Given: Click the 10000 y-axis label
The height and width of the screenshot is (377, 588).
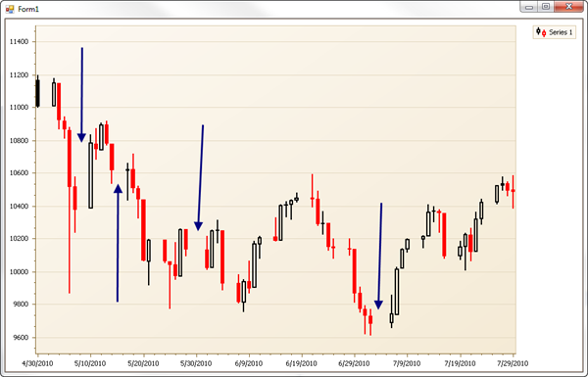Looking at the screenshot, I should [20, 271].
